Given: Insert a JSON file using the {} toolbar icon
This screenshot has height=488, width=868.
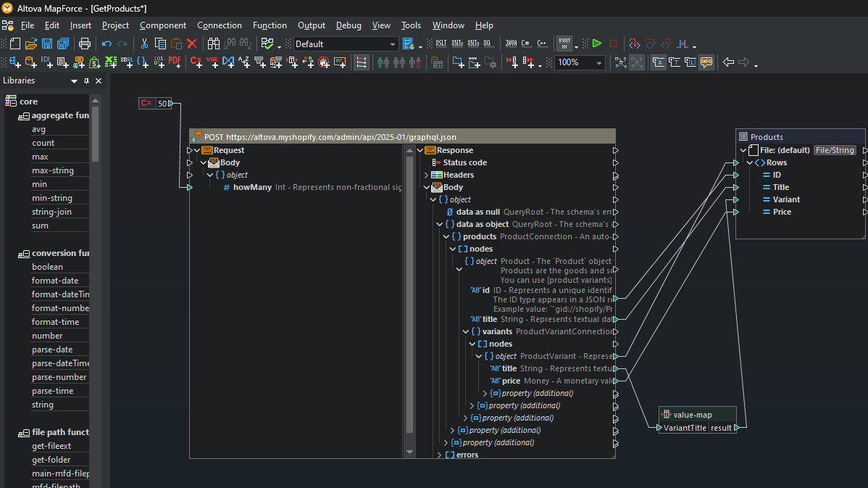Looking at the screenshot, I should pyautogui.click(x=143, y=62).
